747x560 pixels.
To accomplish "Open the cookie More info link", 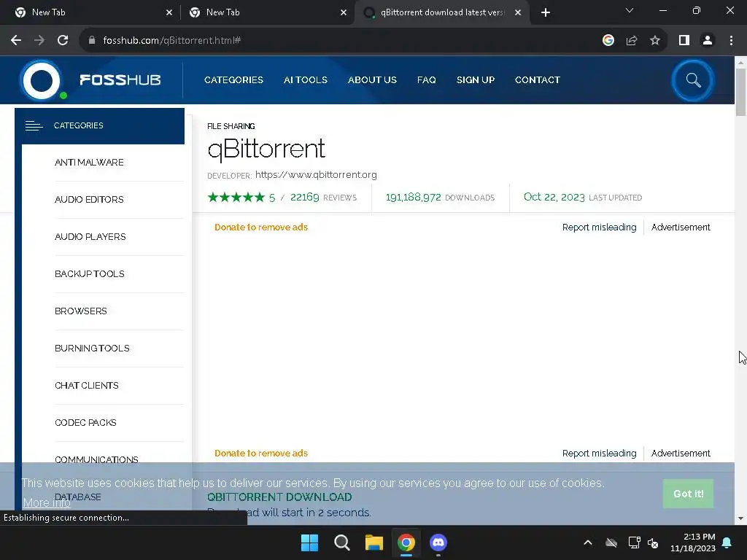I will (x=47, y=503).
